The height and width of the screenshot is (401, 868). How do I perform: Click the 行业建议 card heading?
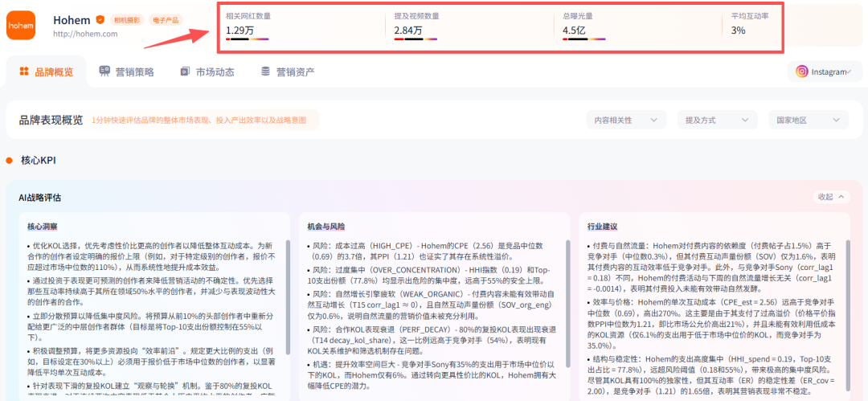pyautogui.click(x=602, y=227)
